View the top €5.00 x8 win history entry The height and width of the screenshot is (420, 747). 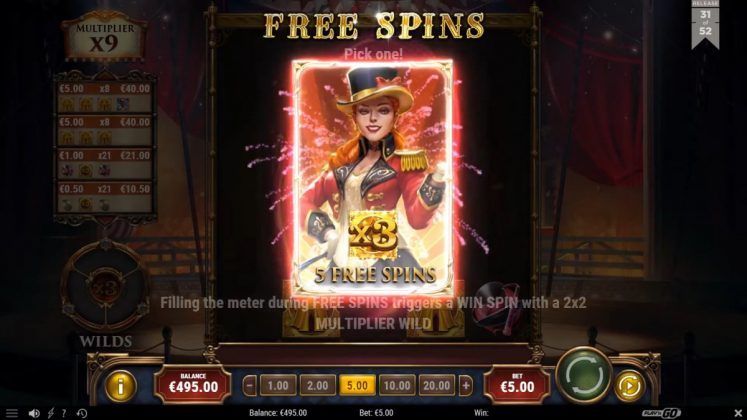104,97
